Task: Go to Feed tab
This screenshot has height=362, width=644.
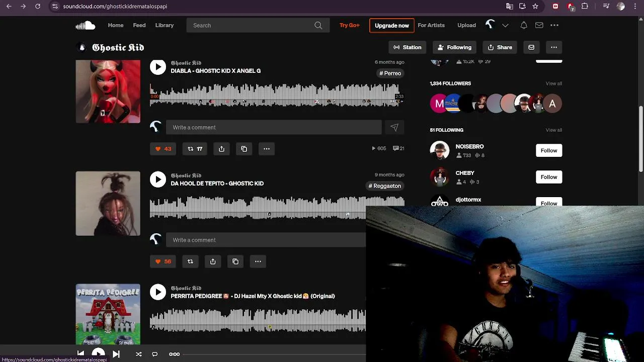Action: [139, 25]
